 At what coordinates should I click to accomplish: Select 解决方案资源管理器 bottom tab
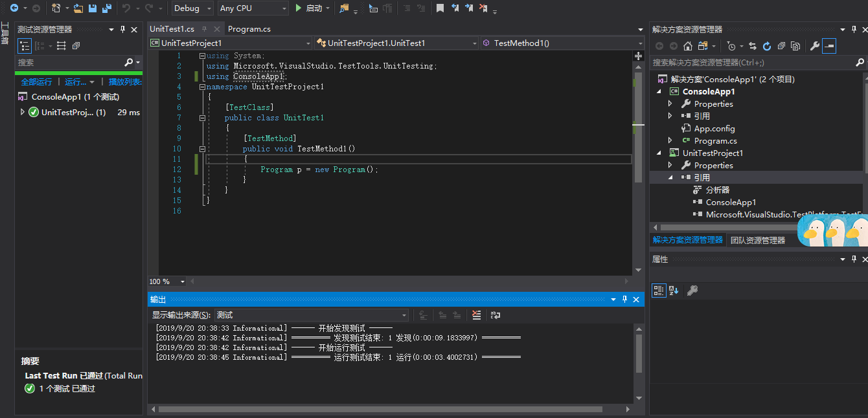coord(688,240)
